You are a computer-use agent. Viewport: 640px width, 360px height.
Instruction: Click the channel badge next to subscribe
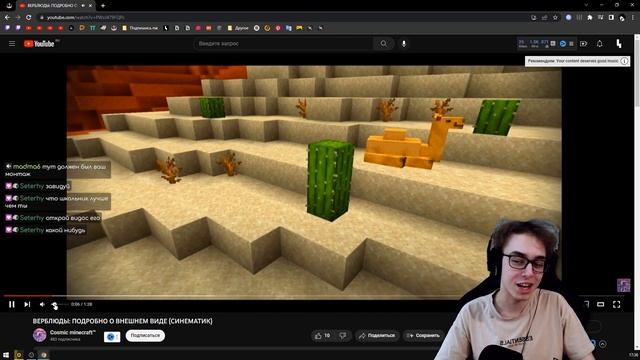coord(111,337)
